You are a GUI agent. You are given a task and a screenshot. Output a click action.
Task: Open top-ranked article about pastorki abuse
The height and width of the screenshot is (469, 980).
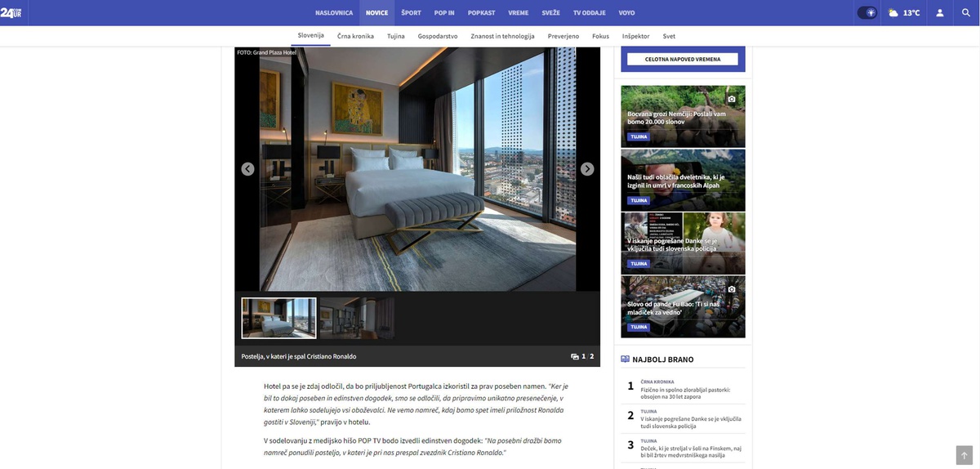(685, 394)
